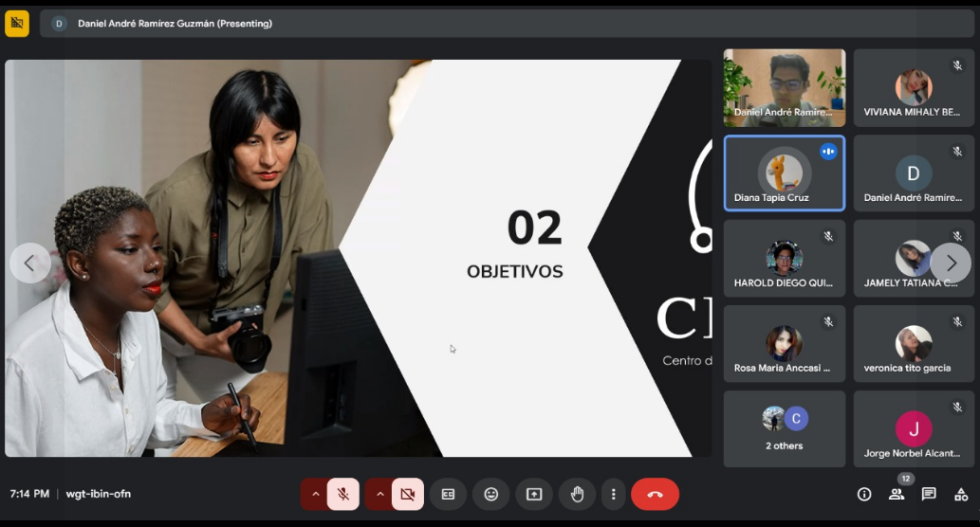The height and width of the screenshot is (527, 980).
Task: Click the present screen icon
Action: 534,494
